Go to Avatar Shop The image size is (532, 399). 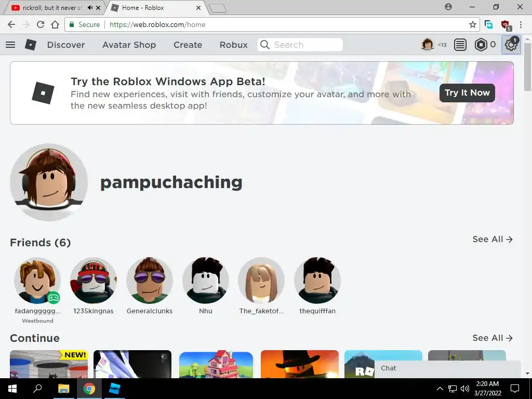point(129,45)
